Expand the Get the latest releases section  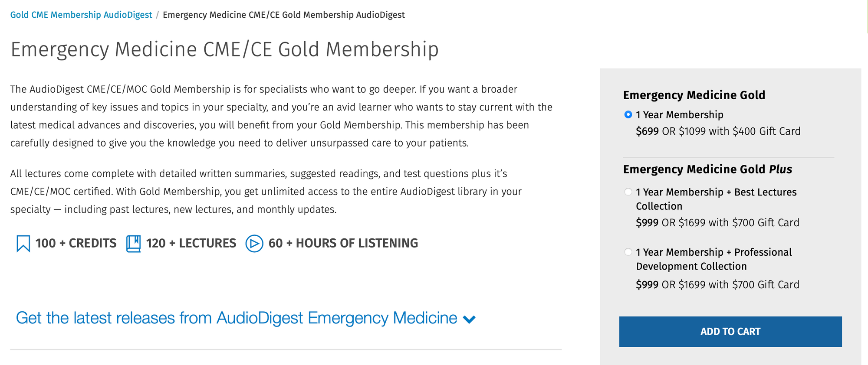tap(237, 318)
